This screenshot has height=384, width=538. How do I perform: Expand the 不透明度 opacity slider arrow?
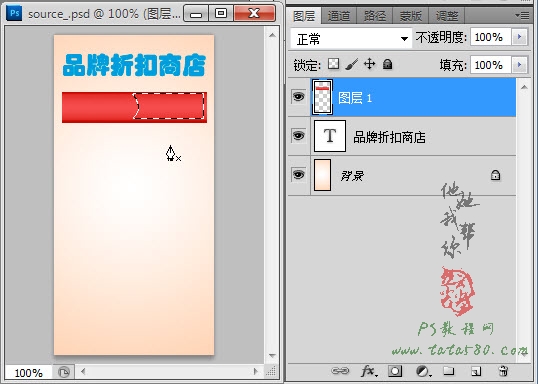click(x=519, y=37)
